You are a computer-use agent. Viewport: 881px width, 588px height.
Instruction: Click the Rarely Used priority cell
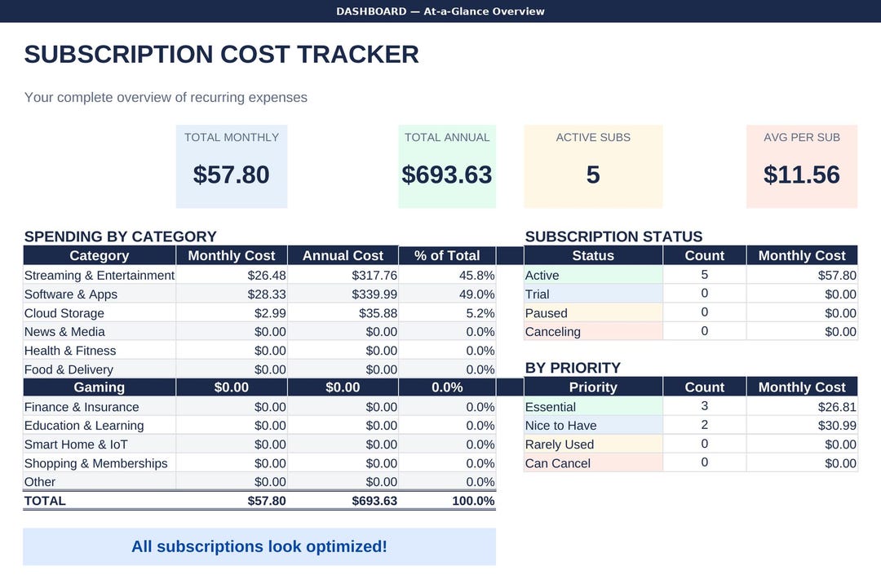pos(593,444)
